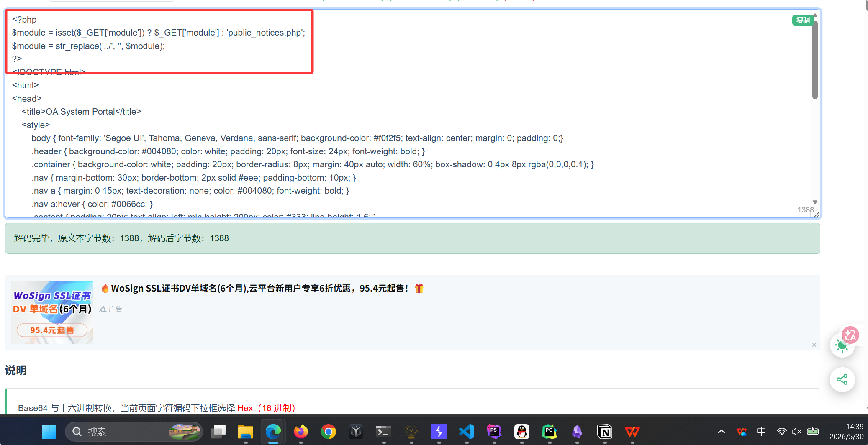Open the terminal app in taskbar
868x445 pixels.
point(384,432)
